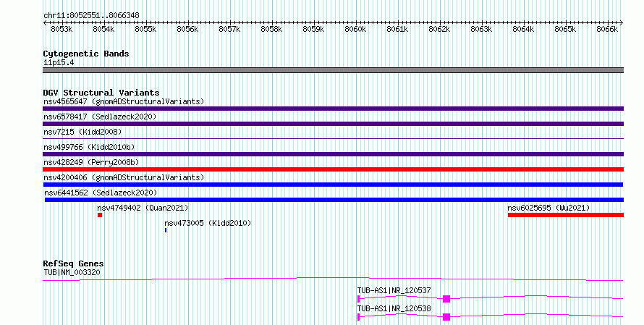Click the 8056k ruler tick label
This screenshot has height=325, width=644.
point(187,29)
